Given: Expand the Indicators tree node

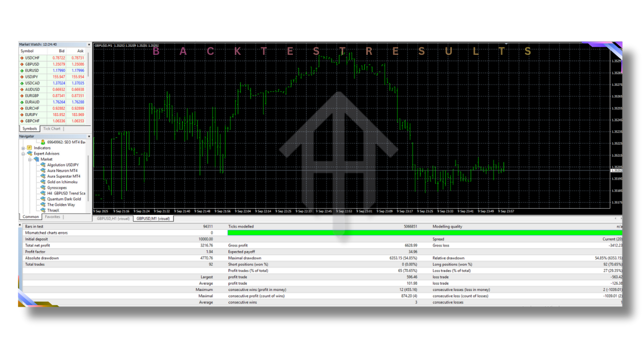Looking at the screenshot, I should (23, 148).
